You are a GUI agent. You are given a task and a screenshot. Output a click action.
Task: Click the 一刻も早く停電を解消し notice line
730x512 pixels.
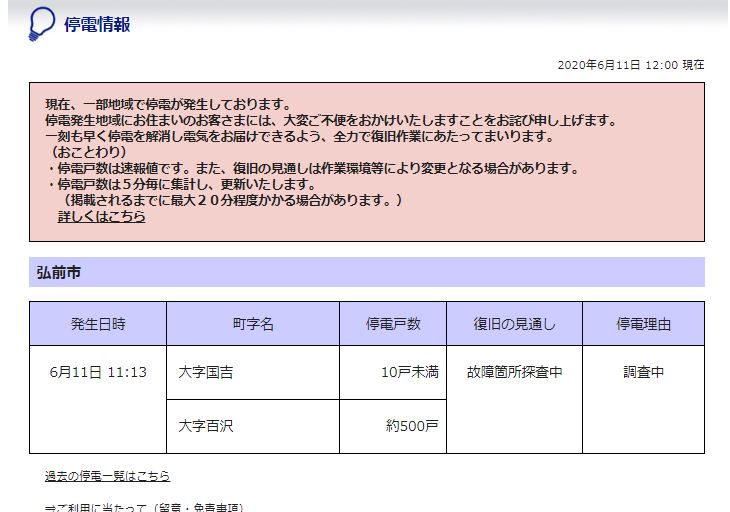tap(300, 136)
